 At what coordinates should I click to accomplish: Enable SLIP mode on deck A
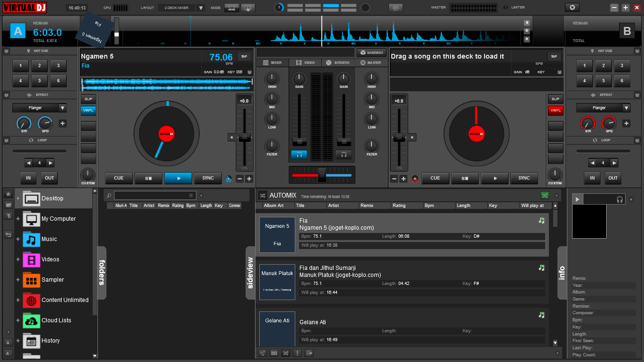click(88, 99)
